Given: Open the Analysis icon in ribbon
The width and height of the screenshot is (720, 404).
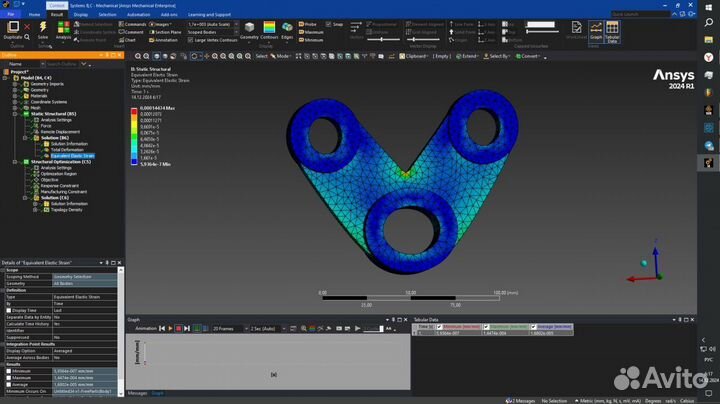Looking at the screenshot, I should pos(63,27).
